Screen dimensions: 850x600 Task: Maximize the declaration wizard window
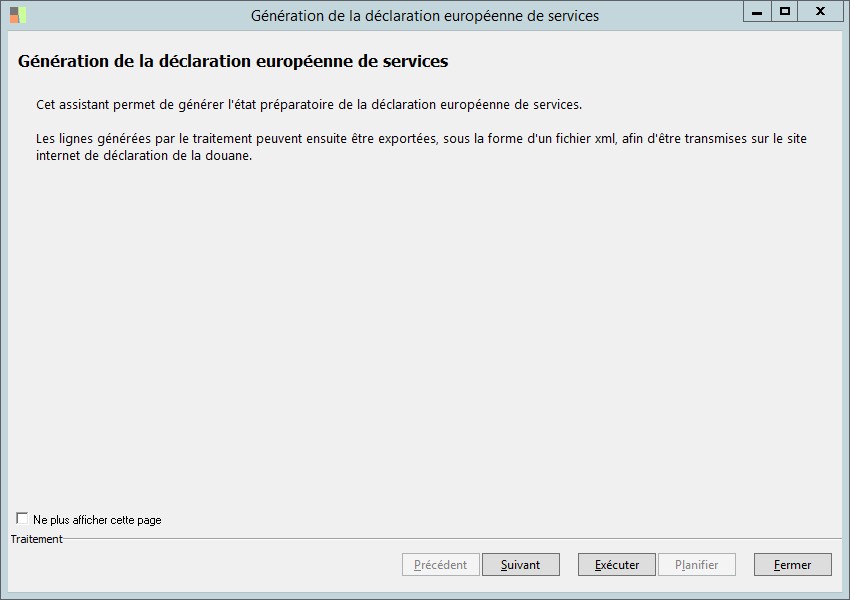(786, 12)
